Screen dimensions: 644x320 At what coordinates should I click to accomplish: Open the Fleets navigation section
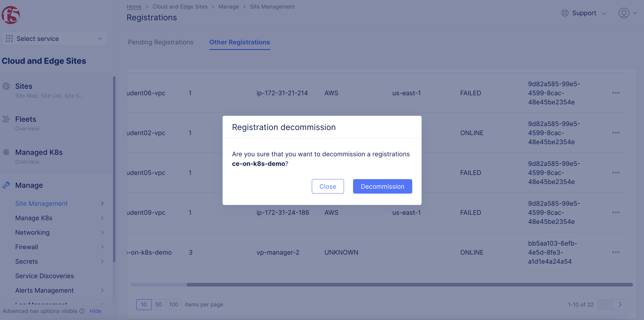click(x=56, y=124)
